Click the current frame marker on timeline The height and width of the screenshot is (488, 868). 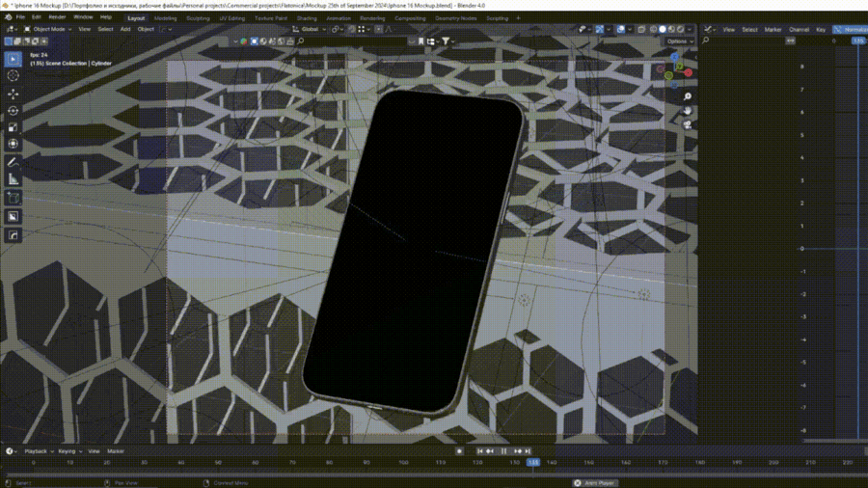click(x=533, y=462)
